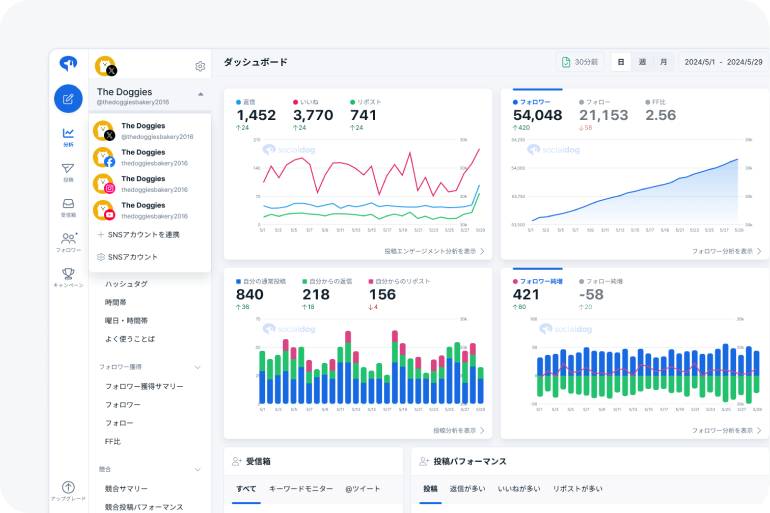Collapse the フォロワー獲得 sidebar section
The image size is (770, 513).
(198, 367)
